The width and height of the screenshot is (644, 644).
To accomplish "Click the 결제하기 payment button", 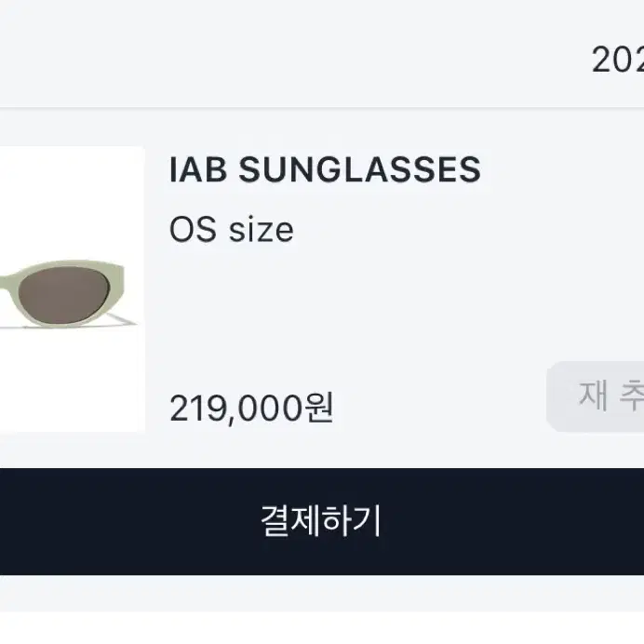I will pyautogui.click(x=322, y=521).
